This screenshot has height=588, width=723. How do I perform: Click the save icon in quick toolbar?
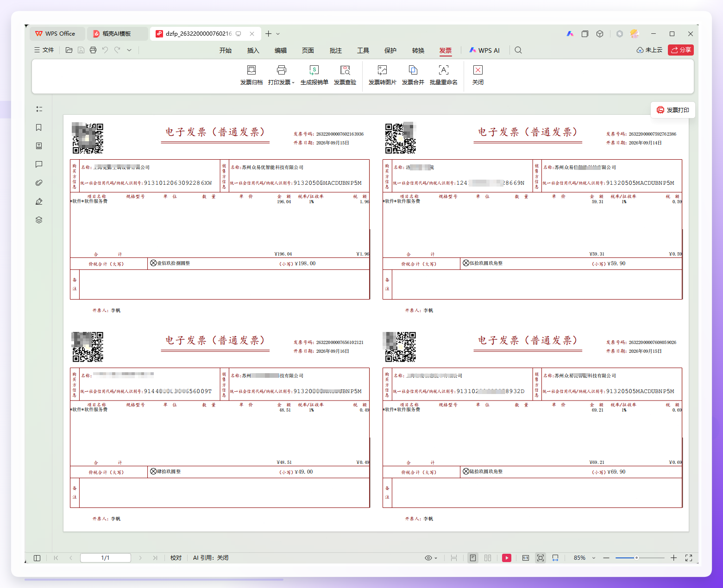[81, 50]
